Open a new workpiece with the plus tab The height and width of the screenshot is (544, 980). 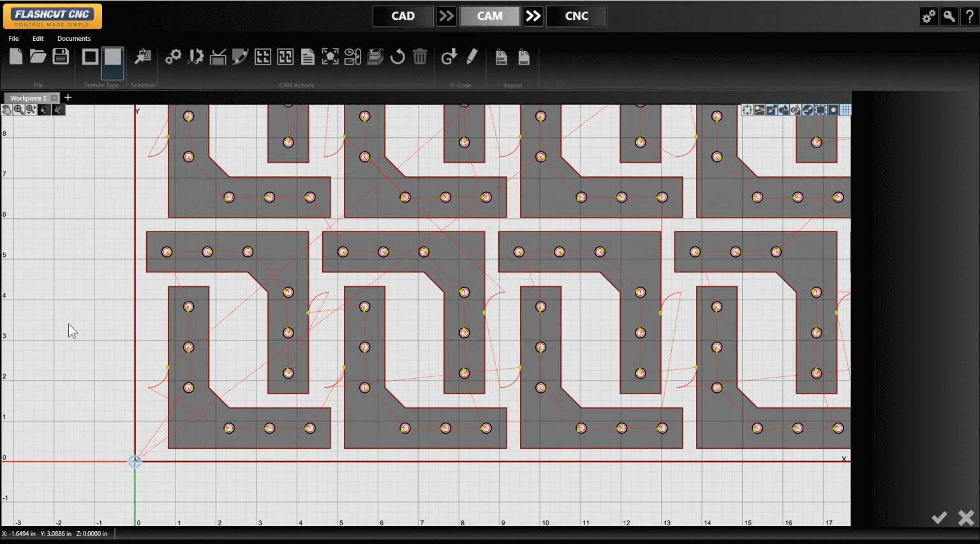pos(68,97)
